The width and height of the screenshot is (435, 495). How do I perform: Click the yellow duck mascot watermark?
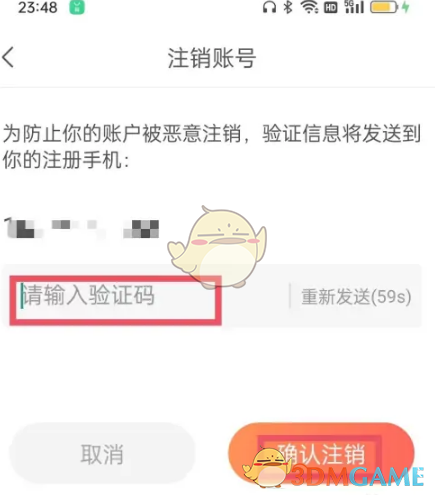point(217,247)
